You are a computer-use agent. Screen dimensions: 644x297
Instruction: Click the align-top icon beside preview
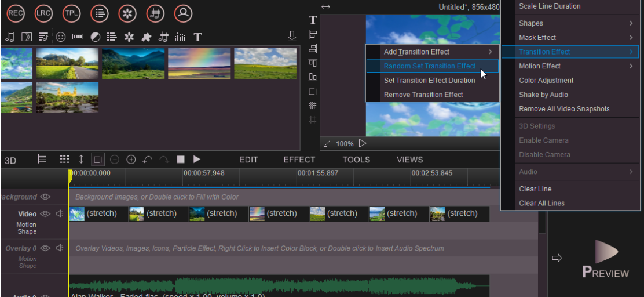(313, 63)
